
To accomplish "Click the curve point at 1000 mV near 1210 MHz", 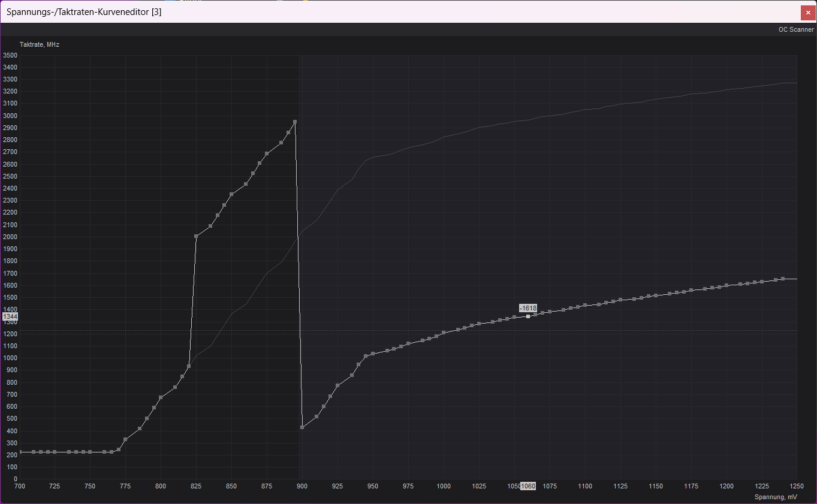I will pyautogui.click(x=444, y=333).
